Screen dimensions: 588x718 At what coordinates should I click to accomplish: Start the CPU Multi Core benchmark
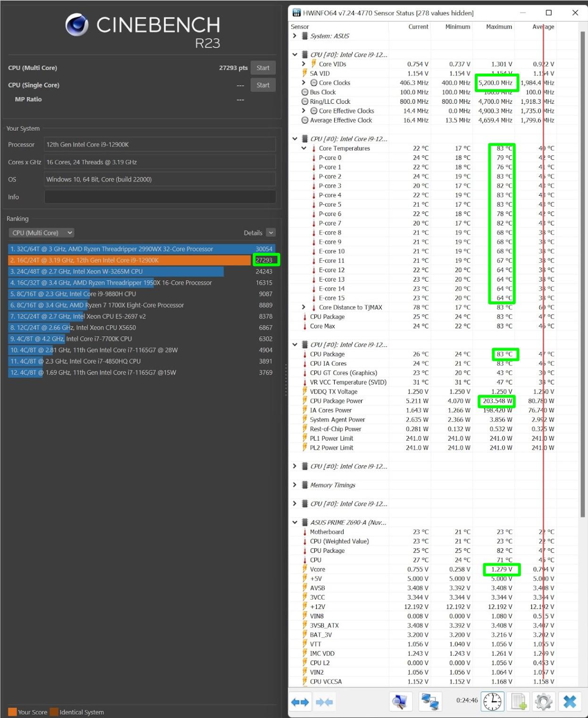coord(262,67)
